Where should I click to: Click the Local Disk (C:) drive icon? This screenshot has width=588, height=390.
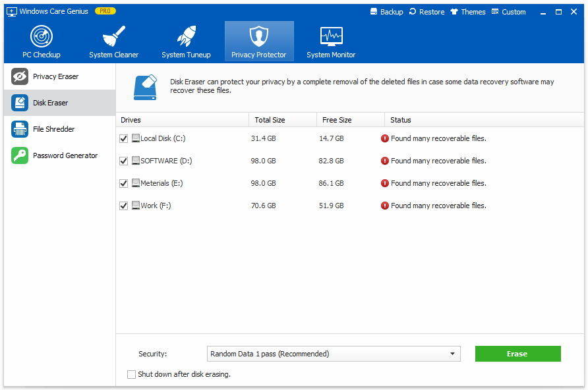[x=136, y=138]
